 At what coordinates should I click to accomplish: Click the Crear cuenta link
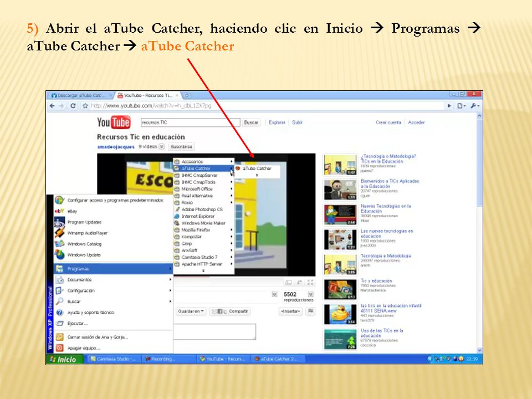[x=388, y=122]
